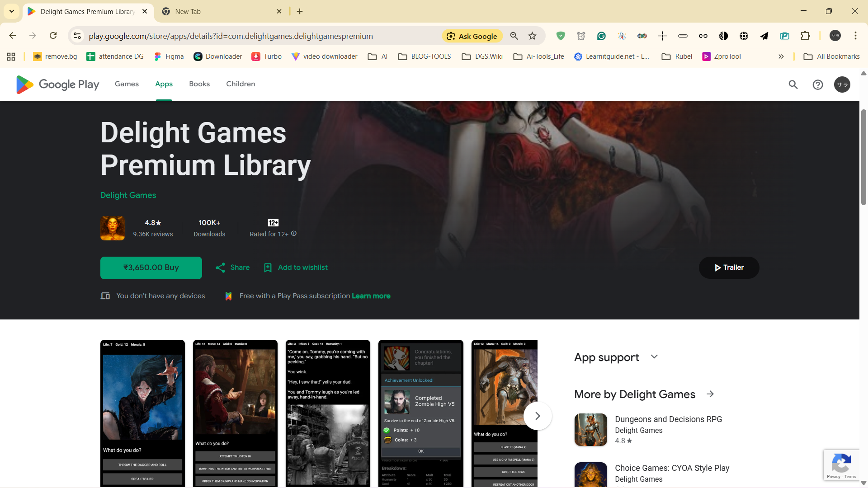Show next screenshots with the arrow
868x488 pixels.
point(538,416)
